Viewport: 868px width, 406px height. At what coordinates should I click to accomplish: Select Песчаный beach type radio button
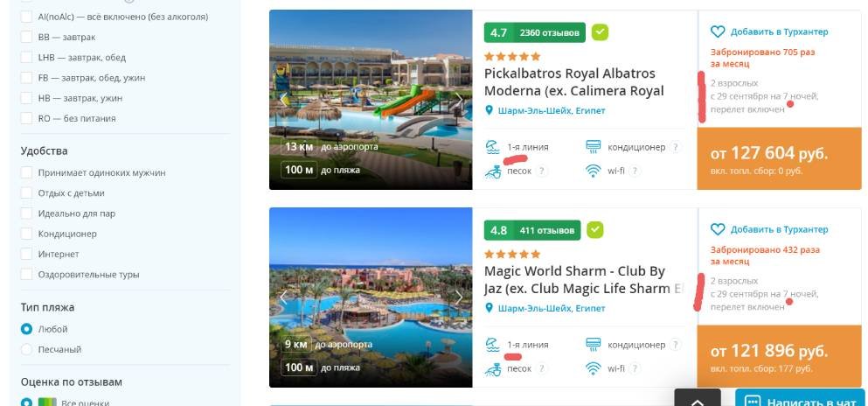[x=26, y=349]
